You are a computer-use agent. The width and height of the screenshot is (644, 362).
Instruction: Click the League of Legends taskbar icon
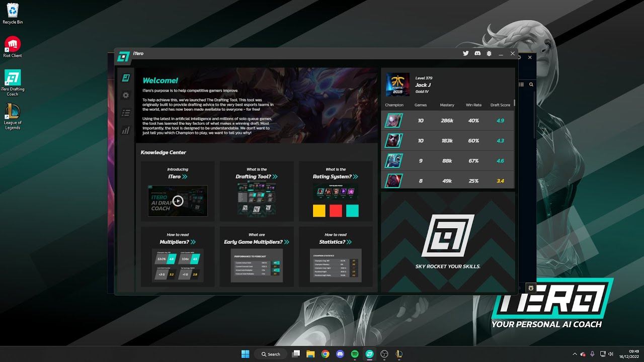(x=399, y=354)
